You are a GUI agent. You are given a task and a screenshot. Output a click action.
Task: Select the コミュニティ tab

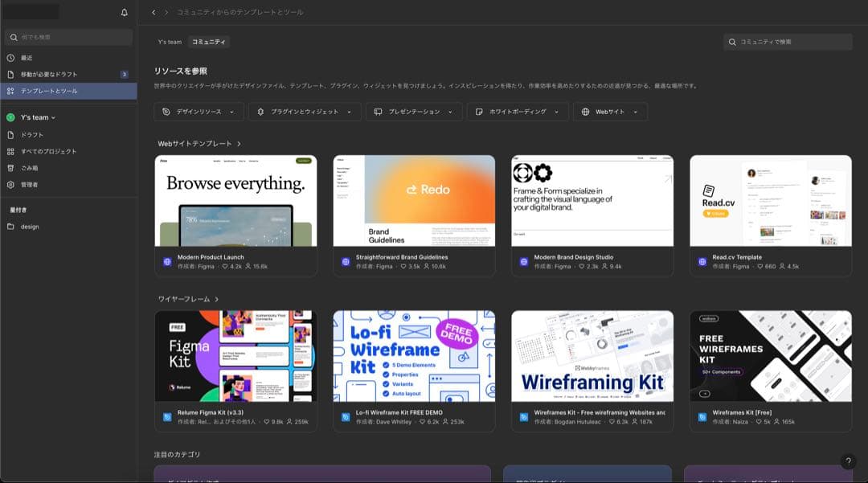(208, 42)
